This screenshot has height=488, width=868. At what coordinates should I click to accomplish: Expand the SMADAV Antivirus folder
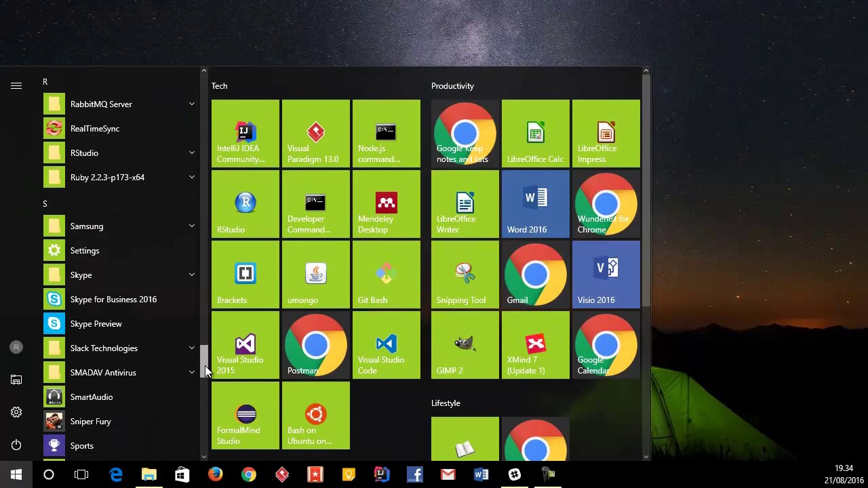tap(192, 372)
